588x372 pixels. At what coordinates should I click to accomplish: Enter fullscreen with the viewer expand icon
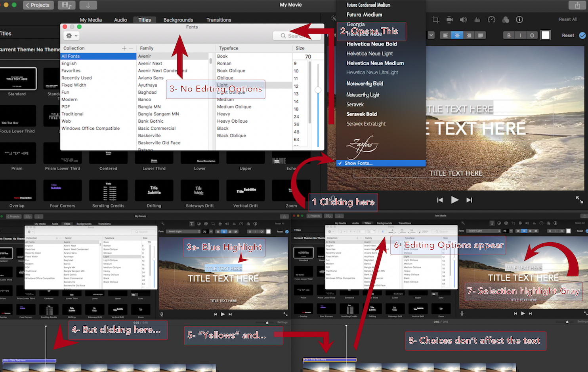580,200
